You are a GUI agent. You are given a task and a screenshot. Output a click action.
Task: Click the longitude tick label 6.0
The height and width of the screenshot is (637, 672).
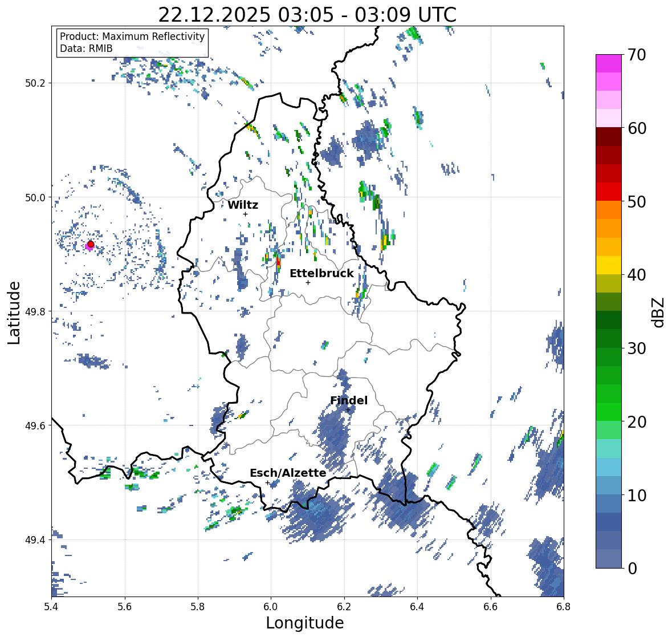coord(271,607)
